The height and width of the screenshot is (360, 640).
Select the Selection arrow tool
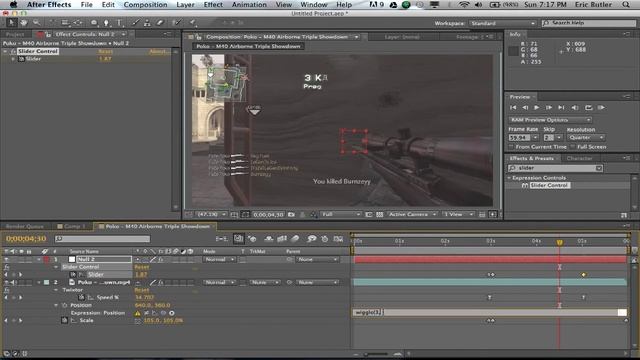point(11,23)
